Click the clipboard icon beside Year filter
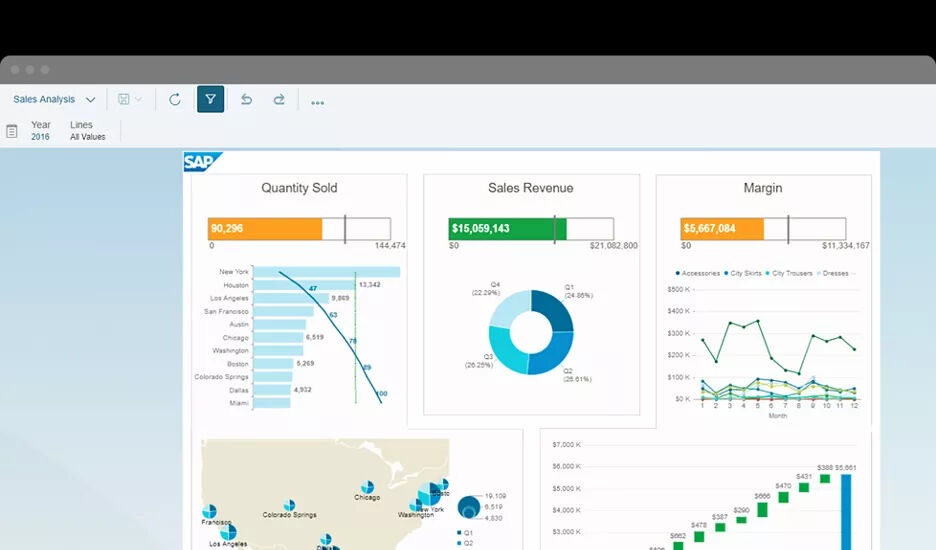Image resolution: width=936 pixels, height=550 pixels. point(12,131)
